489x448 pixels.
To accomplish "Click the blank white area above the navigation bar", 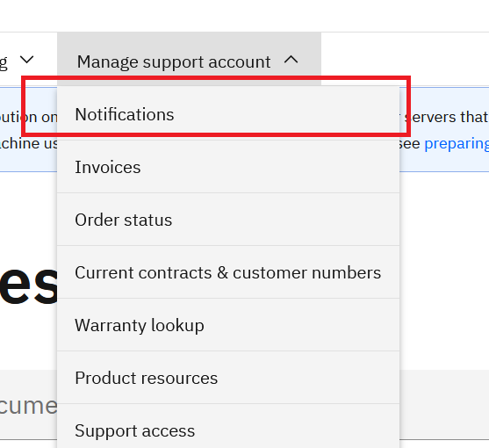I will 244,16.
